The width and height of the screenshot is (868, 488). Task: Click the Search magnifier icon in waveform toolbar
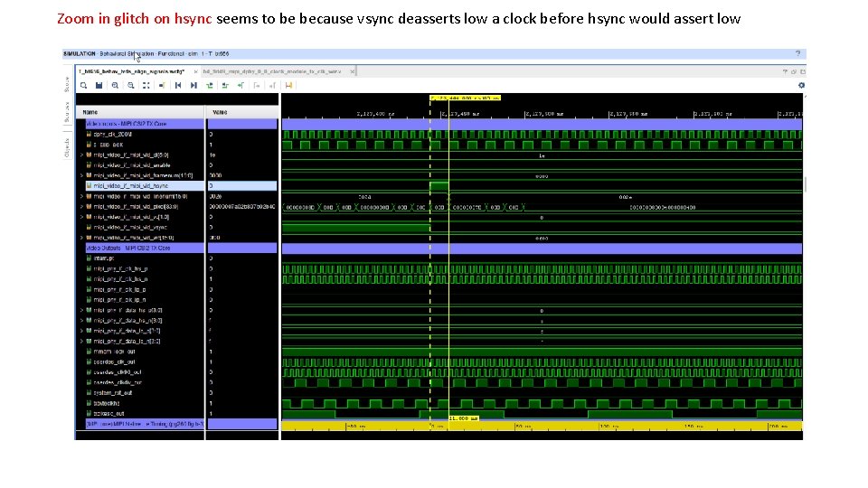(x=83, y=85)
